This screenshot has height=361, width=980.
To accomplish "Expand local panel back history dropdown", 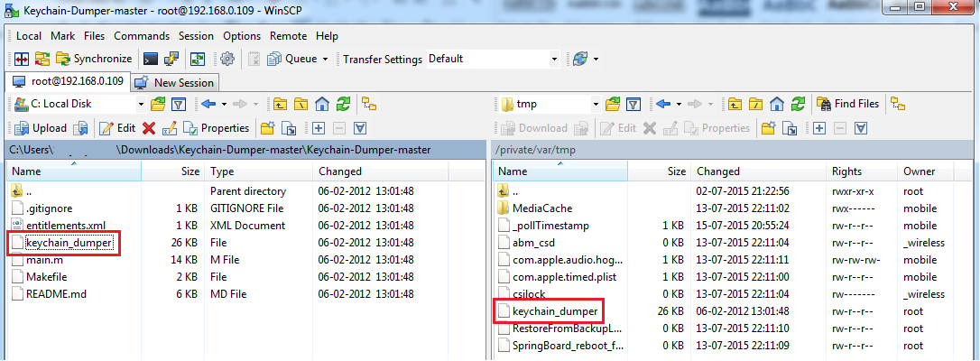I will (x=223, y=105).
